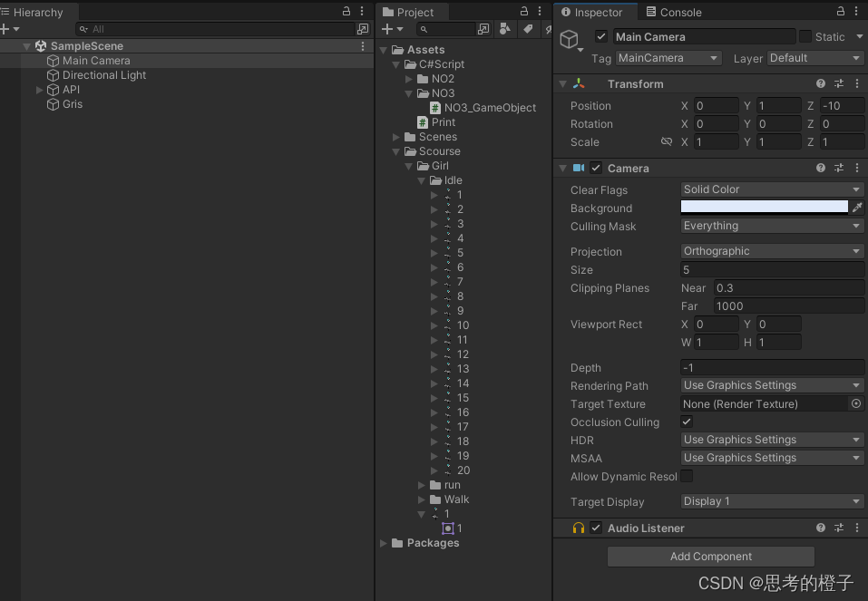Click the Add Component button
The image size is (868, 601).
710,556
